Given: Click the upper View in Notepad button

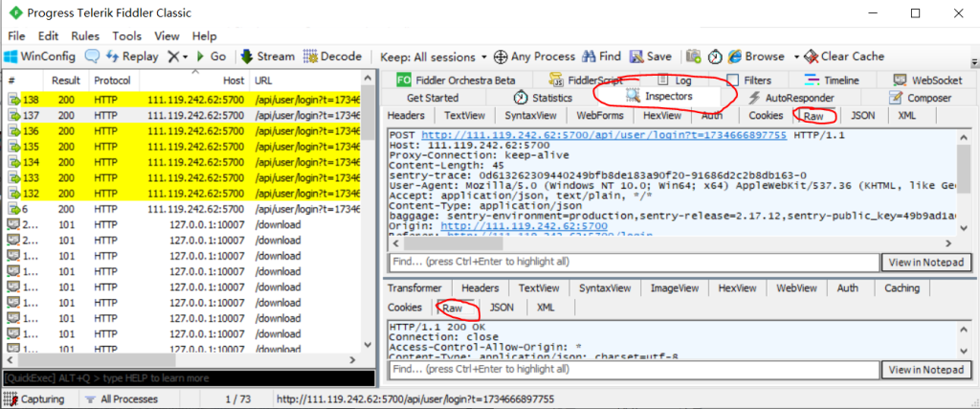Looking at the screenshot, I should [923, 262].
